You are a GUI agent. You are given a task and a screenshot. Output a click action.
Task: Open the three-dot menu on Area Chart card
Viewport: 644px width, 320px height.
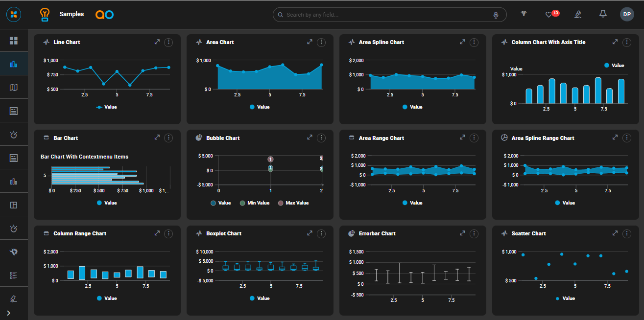[321, 43]
